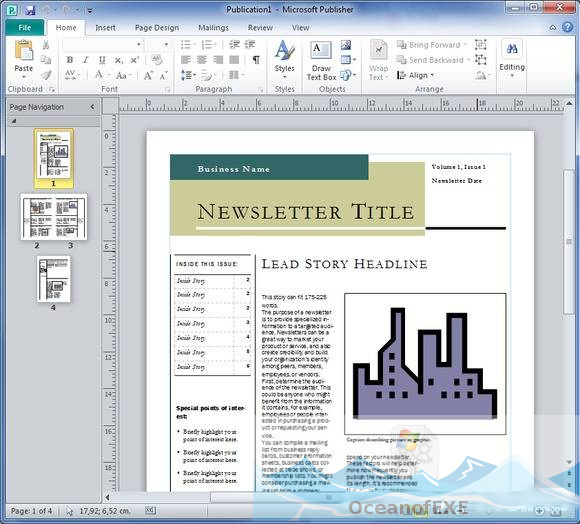The width and height of the screenshot is (580, 524).
Task: Click the Subscript icon
Action: [118, 60]
